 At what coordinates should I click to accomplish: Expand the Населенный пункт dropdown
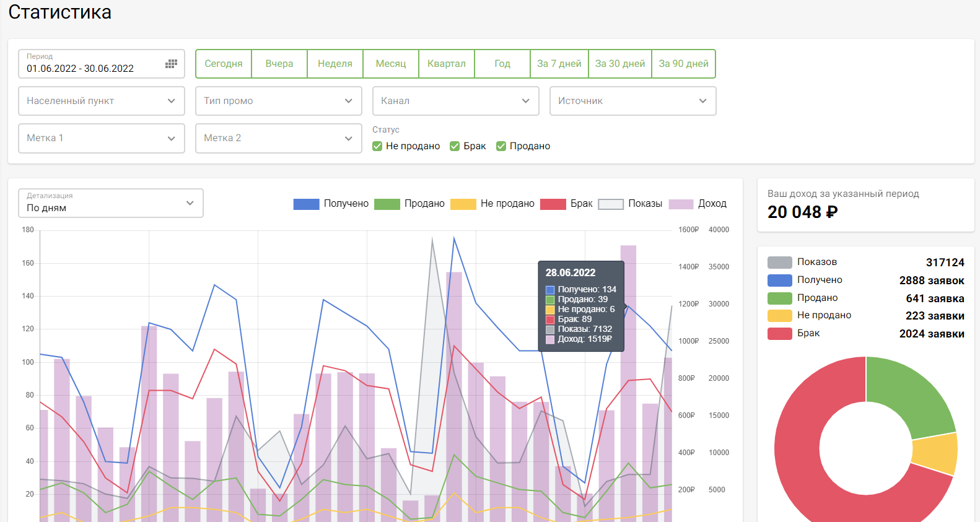(102, 101)
